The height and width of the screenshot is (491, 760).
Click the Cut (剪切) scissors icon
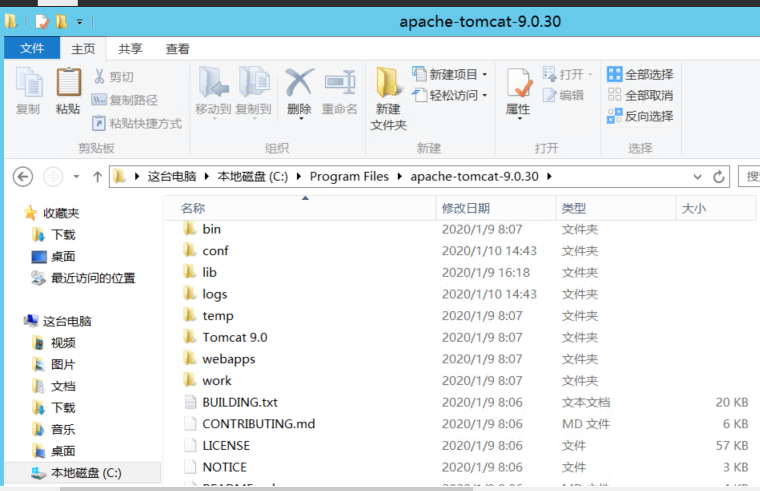pos(99,76)
